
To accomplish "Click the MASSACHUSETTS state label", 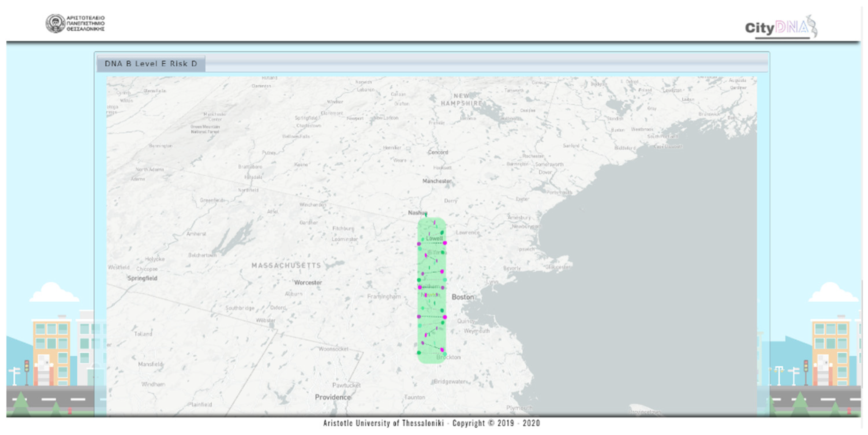I will [286, 266].
